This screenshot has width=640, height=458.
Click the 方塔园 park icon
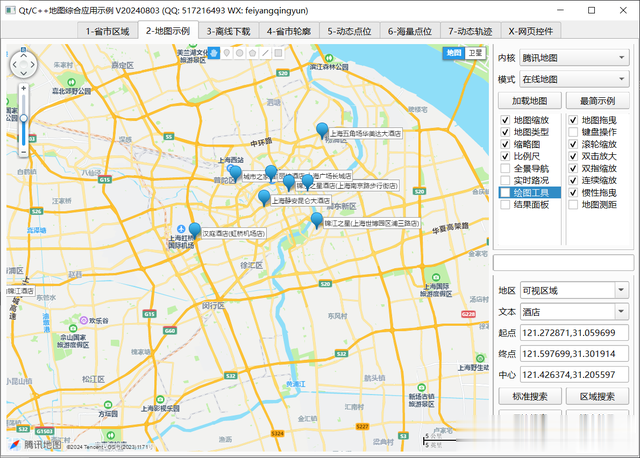(108, 405)
